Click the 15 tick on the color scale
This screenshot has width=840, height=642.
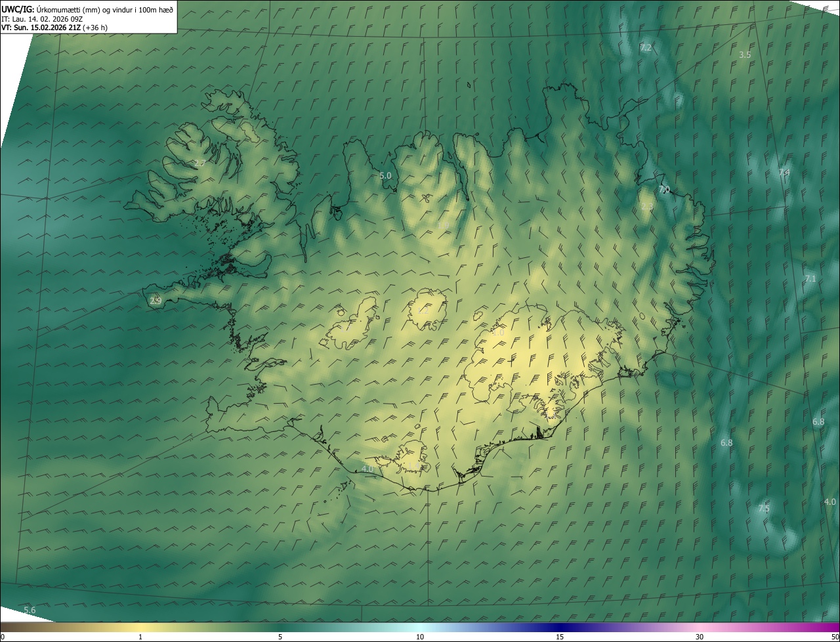pos(560,637)
